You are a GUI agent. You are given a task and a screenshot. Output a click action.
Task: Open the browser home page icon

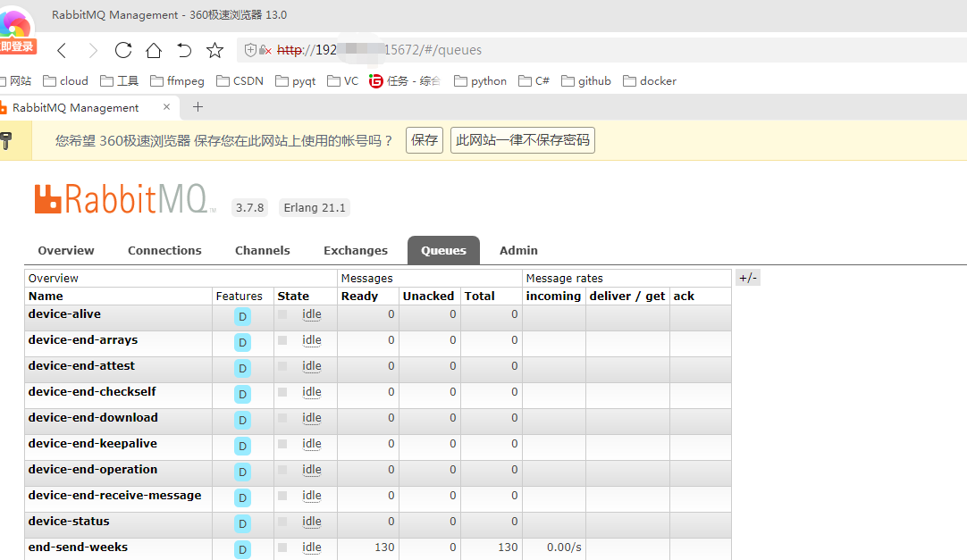click(x=154, y=50)
